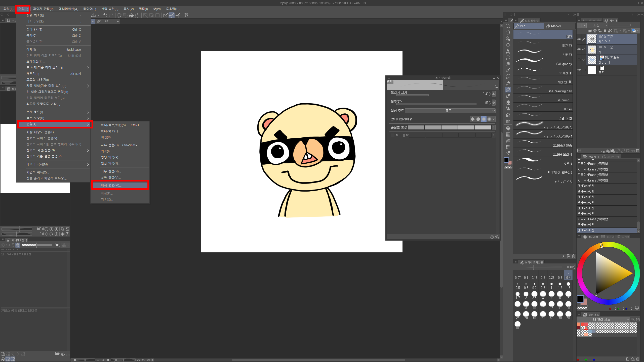
Task: Open the 내 컬러 세트 color set dropdown
Action: (x=603, y=319)
